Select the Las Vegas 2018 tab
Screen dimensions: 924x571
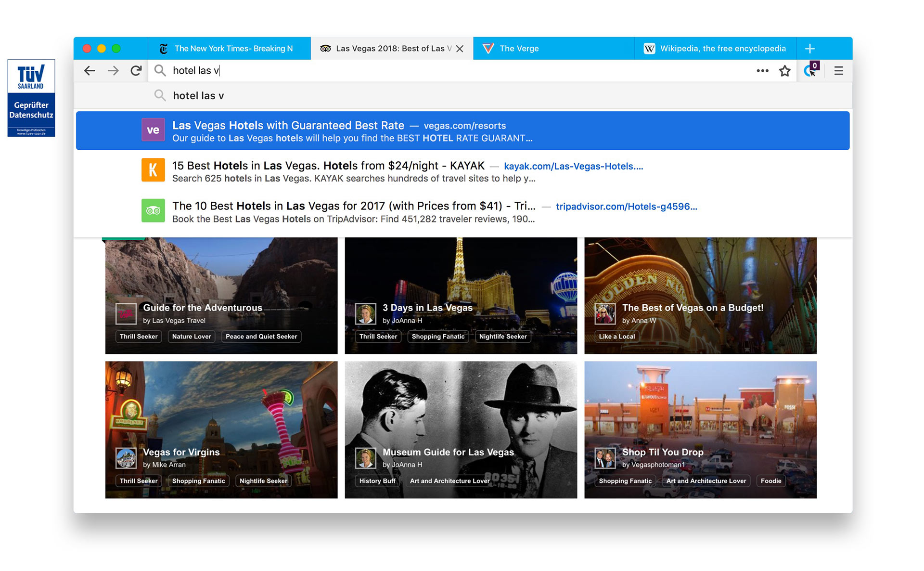(x=392, y=49)
